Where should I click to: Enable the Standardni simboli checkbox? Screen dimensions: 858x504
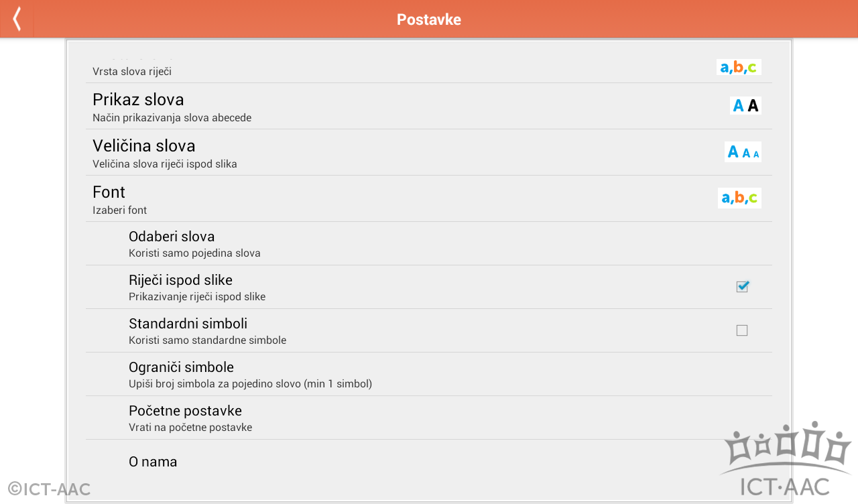click(742, 330)
